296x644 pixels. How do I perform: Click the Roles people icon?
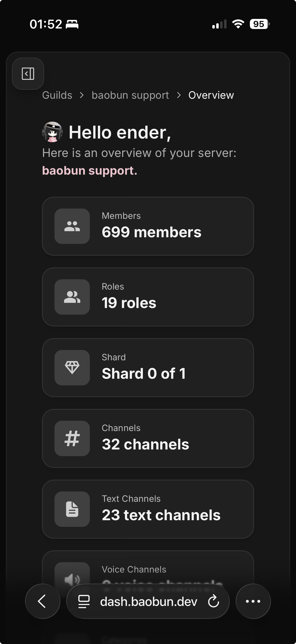pyautogui.click(x=72, y=297)
